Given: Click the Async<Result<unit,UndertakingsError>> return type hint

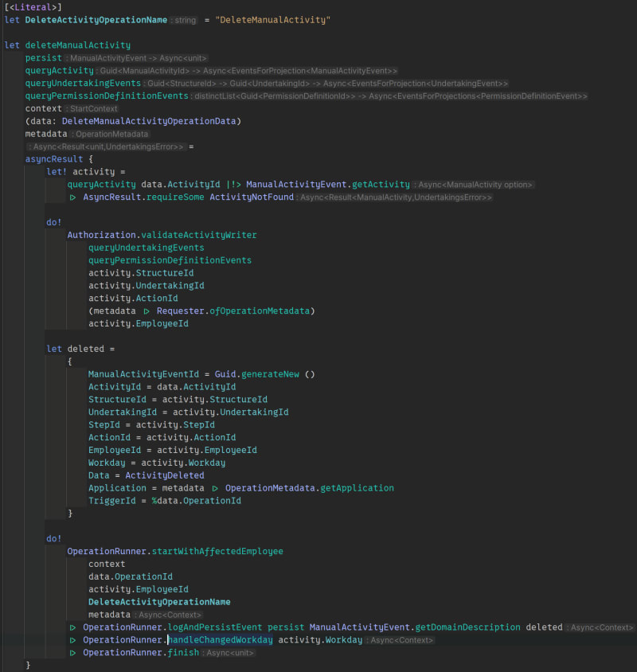Looking at the screenshot, I should pos(107,147).
